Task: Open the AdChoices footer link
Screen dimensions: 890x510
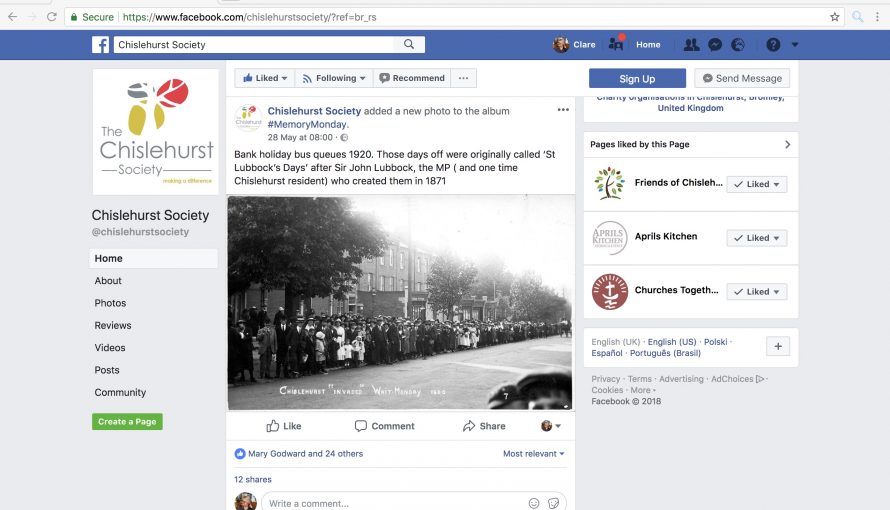Action: point(737,379)
